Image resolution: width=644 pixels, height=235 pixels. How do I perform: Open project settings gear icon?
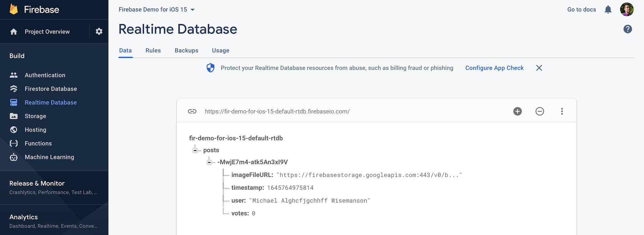pos(99,31)
